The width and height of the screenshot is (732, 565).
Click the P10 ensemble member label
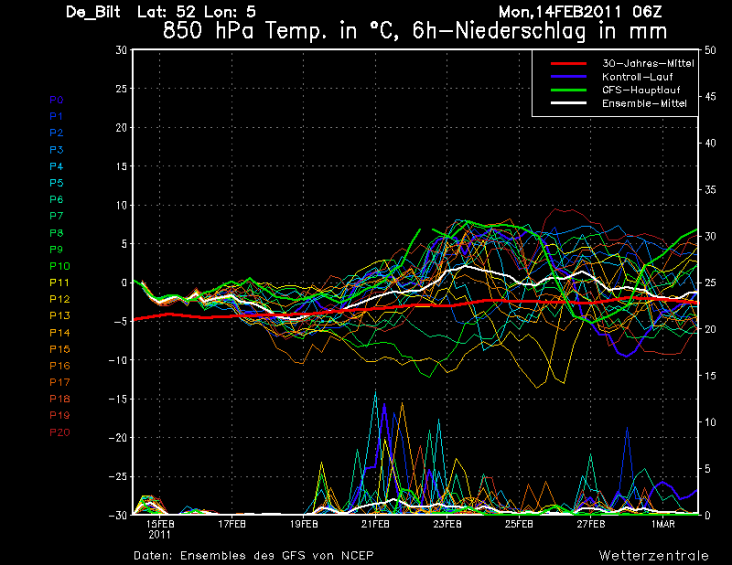[x=60, y=266]
